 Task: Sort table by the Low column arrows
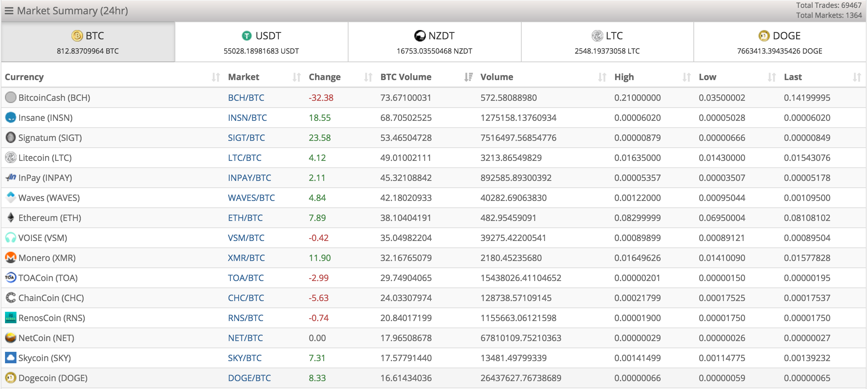772,77
